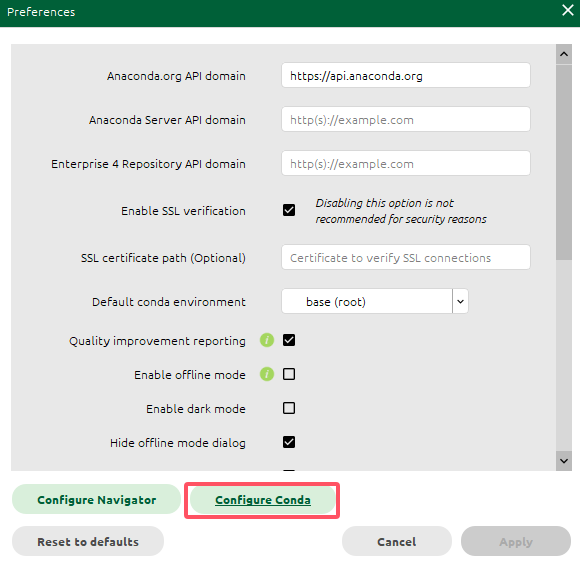
Task: Click the Default conda environment label
Action: [x=169, y=302]
